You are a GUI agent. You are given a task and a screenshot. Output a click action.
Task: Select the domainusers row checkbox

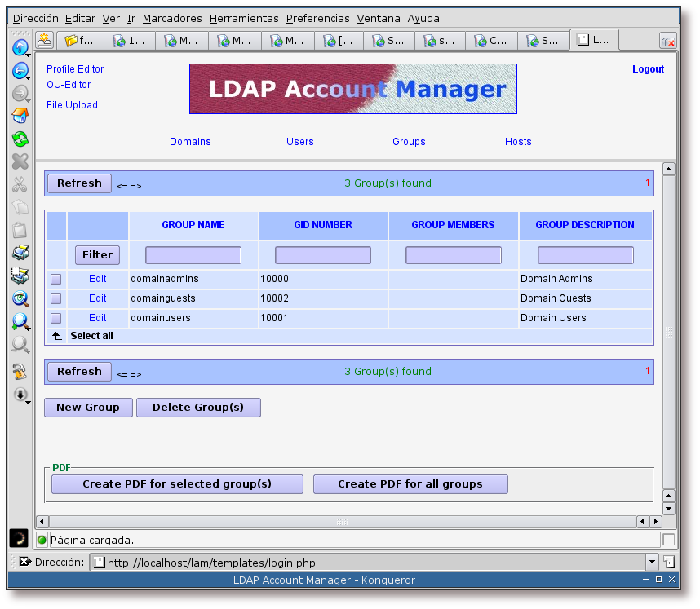(x=56, y=318)
